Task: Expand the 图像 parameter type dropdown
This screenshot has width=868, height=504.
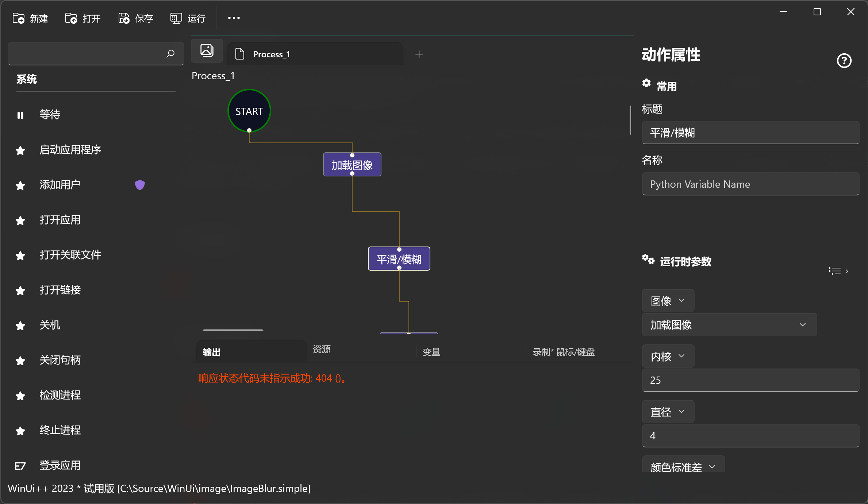Action: pyautogui.click(x=668, y=301)
